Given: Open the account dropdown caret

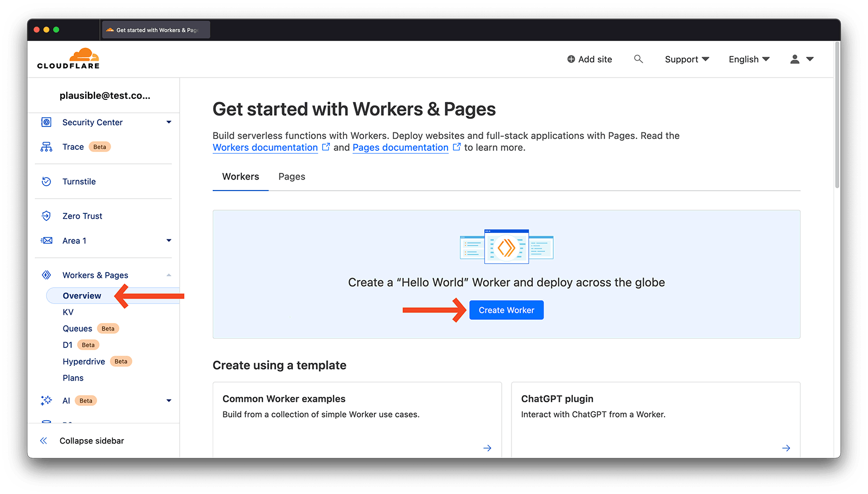Looking at the screenshot, I should coord(810,59).
